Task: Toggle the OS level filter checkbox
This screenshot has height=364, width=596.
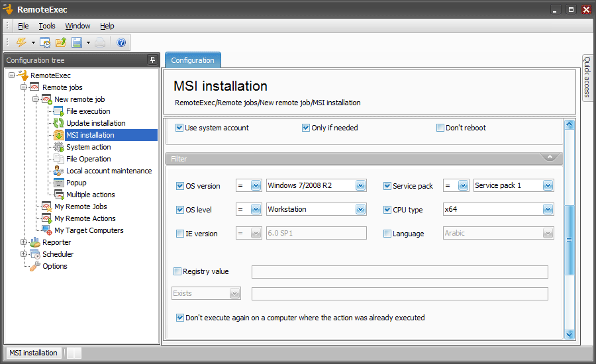Action: pos(180,210)
